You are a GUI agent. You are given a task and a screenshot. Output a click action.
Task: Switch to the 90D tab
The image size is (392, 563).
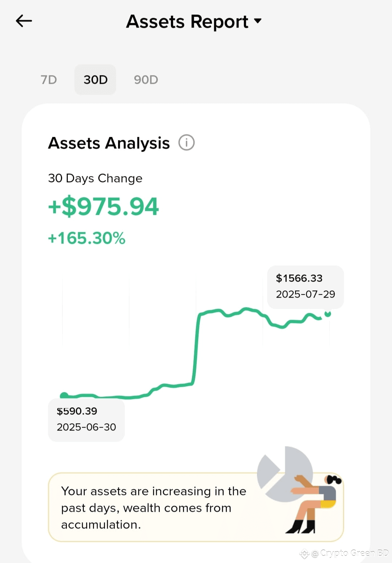click(x=146, y=79)
